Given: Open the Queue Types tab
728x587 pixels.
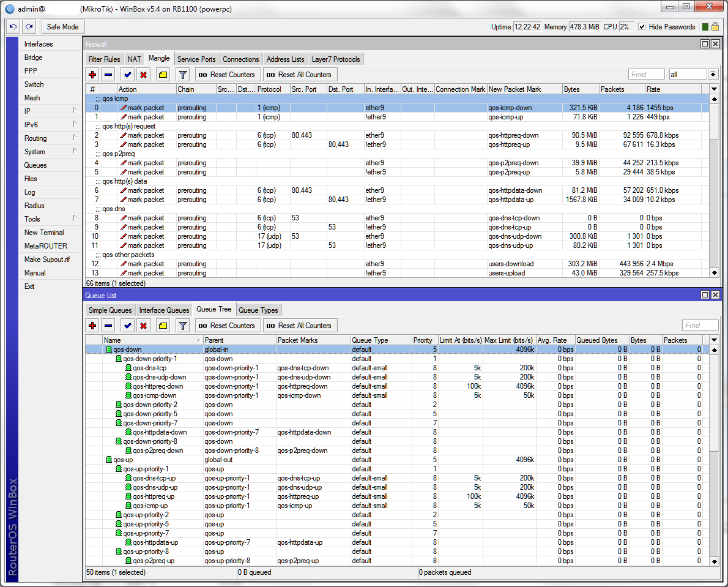Looking at the screenshot, I should tap(258, 310).
